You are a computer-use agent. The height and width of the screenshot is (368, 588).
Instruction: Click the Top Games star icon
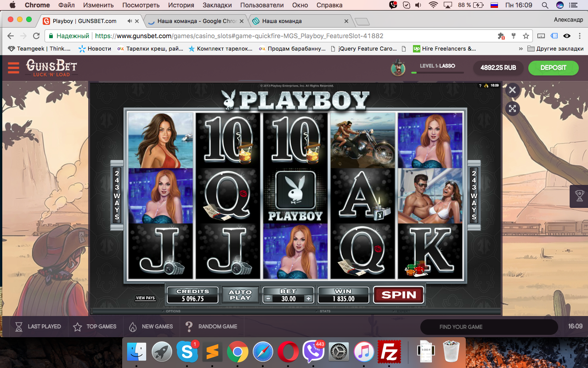(x=78, y=327)
